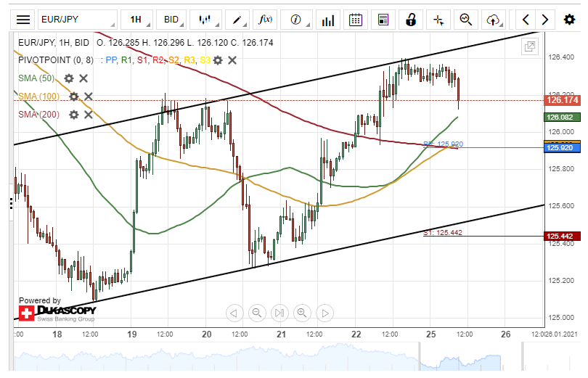Shift chart forward with right arrow
The height and width of the screenshot is (378, 588).
(x=545, y=20)
